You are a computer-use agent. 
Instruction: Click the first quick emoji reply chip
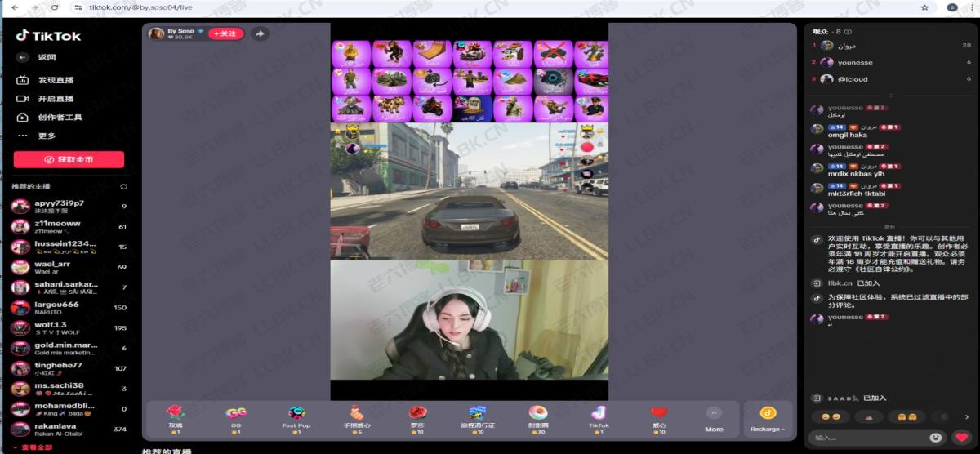pos(831,416)
